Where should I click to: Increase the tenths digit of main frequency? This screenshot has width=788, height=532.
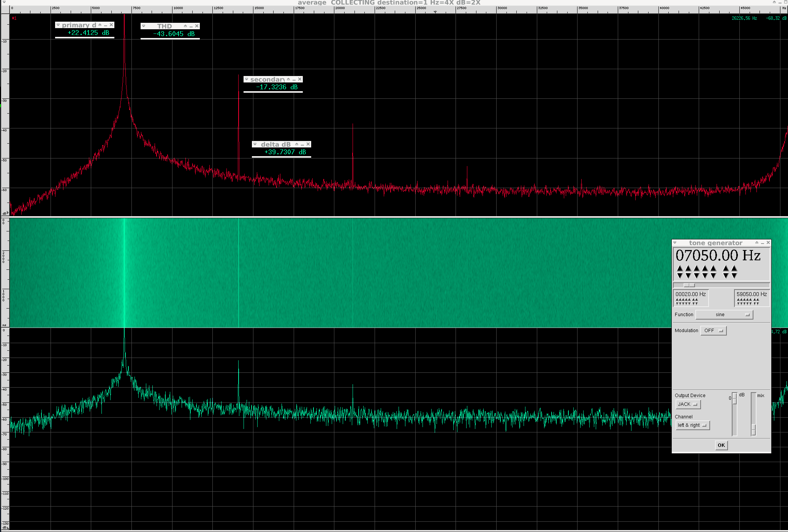(x=726, y=268)
